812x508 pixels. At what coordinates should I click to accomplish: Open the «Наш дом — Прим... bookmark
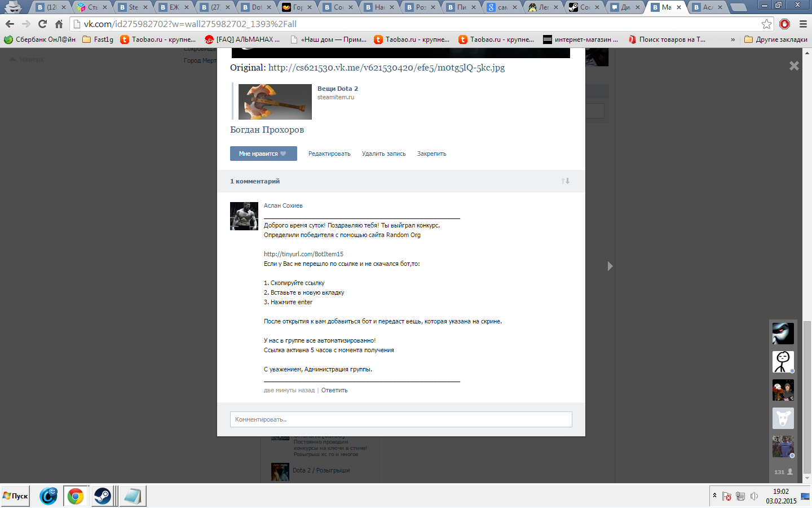coord(328,40)
